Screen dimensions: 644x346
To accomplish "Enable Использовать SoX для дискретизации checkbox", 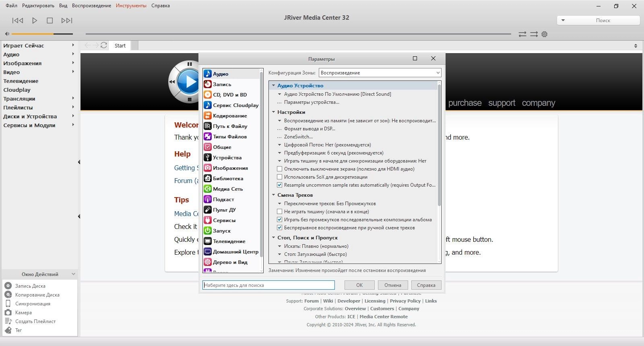I will (x=280, y=177).
